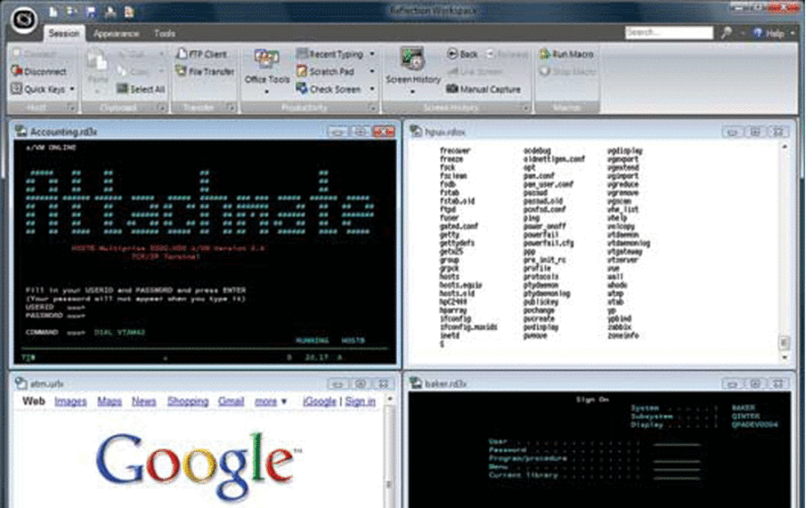Go Back in screen history
The height and width of the screenshot is (508, 812).
click(x=462, y=53)
